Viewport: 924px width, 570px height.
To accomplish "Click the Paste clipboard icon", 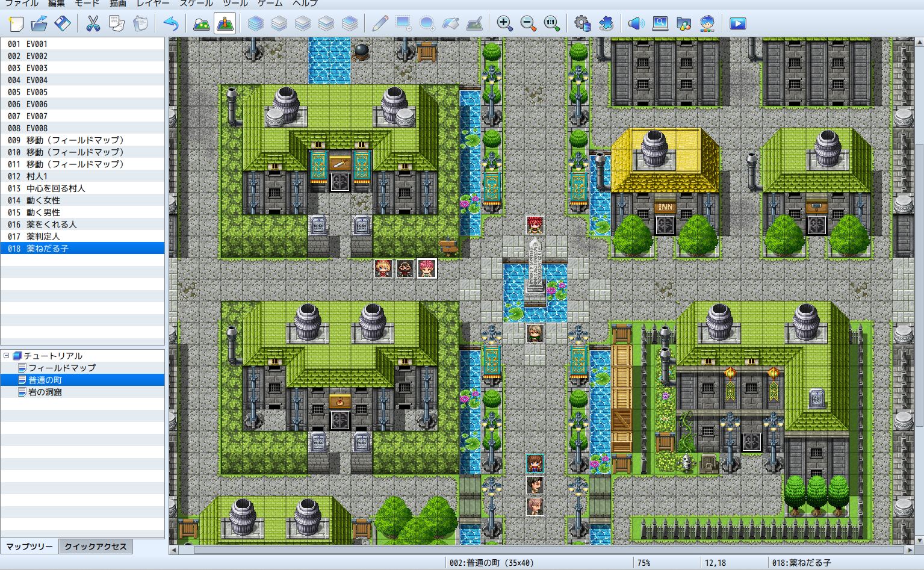I will 140,23.
